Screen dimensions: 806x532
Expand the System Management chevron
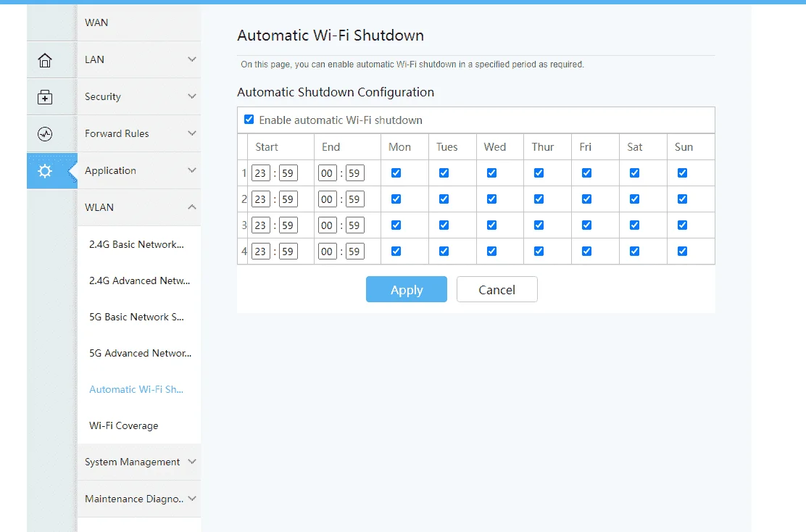192,462
